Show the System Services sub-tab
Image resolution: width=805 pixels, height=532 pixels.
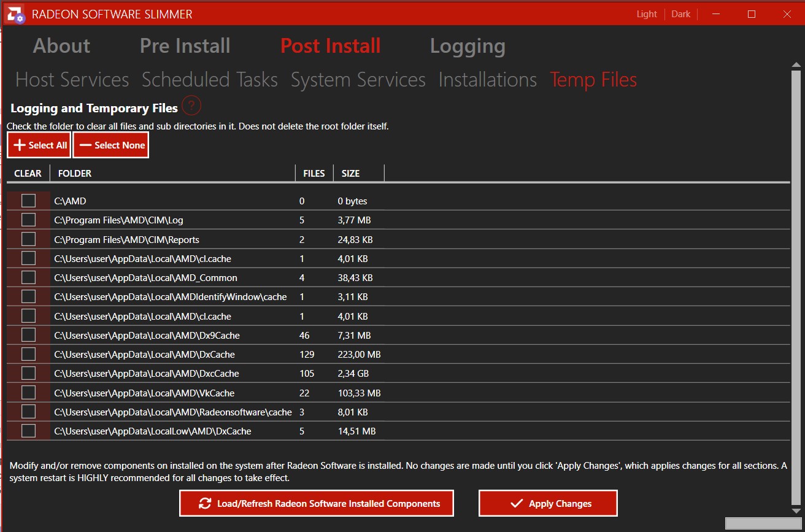click(358, 80)
